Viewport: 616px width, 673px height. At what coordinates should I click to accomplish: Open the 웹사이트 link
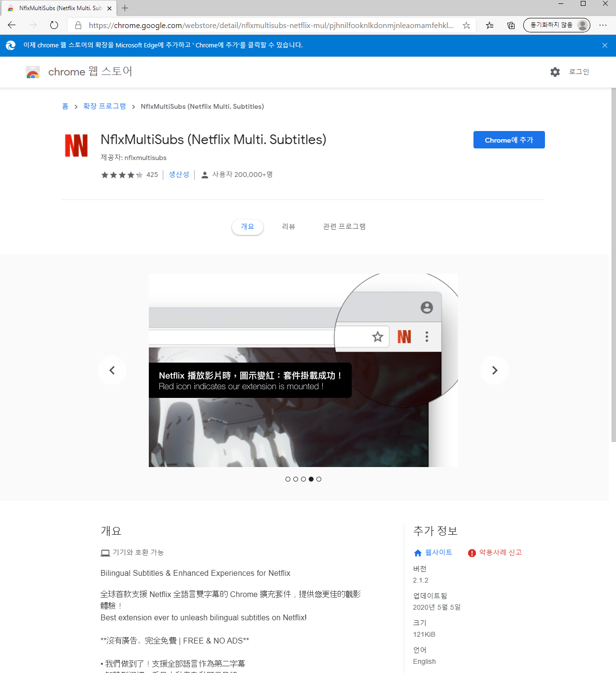click(x=433, y=553)
